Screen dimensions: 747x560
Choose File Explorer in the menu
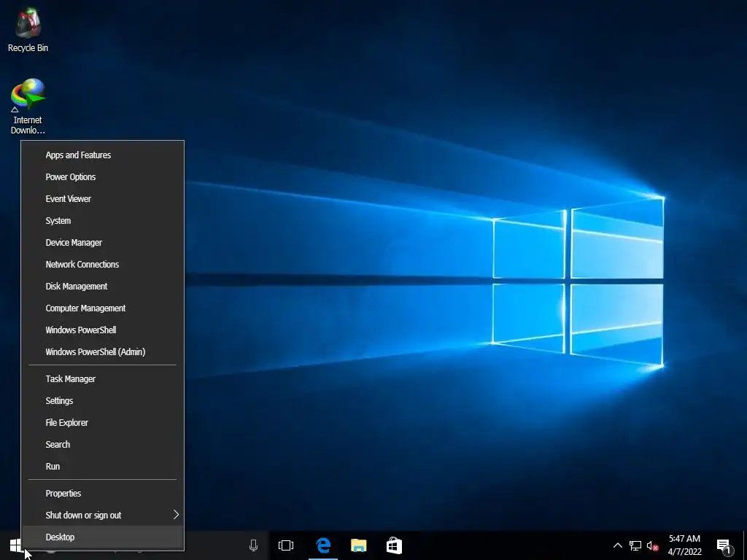(x=102, y=422)
